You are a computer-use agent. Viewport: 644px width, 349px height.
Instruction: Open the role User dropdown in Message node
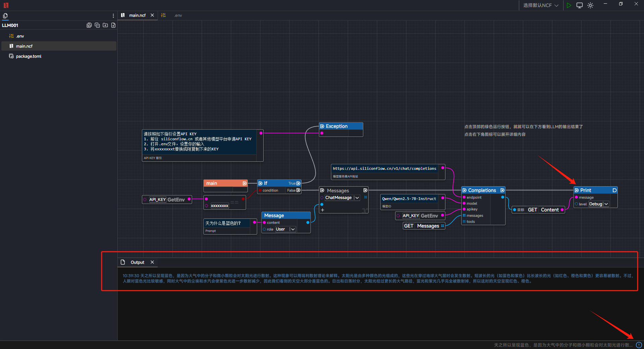(292, 229)
